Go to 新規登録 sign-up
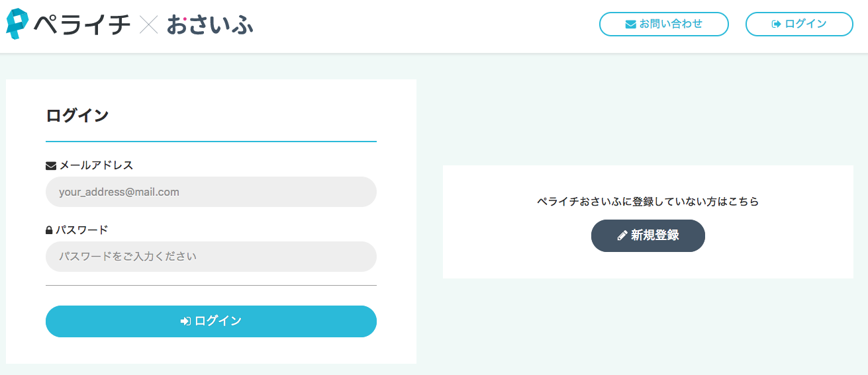This screenshot has width=868, height=375. 648,235
